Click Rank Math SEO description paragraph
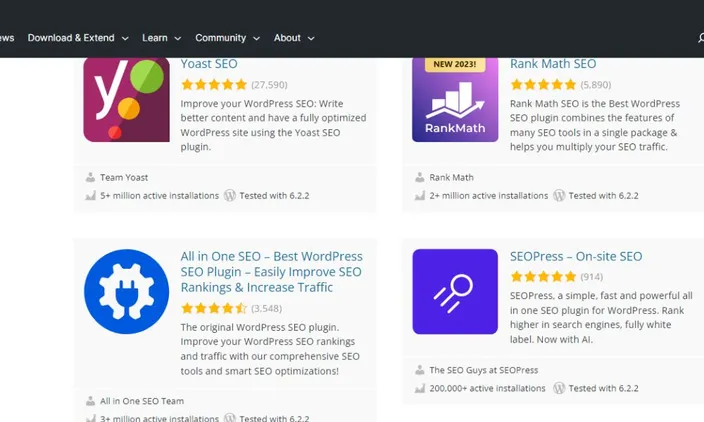This screenshot has height=422, width=704. point(595,125)
